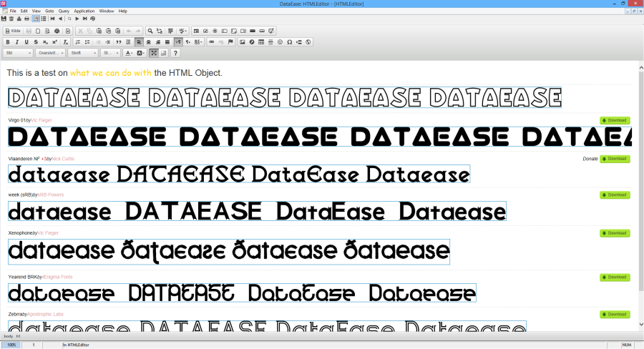The image size is (644, 349).
Task: Click Download button for Vlaanderen NF font
Action: (615, 159)
